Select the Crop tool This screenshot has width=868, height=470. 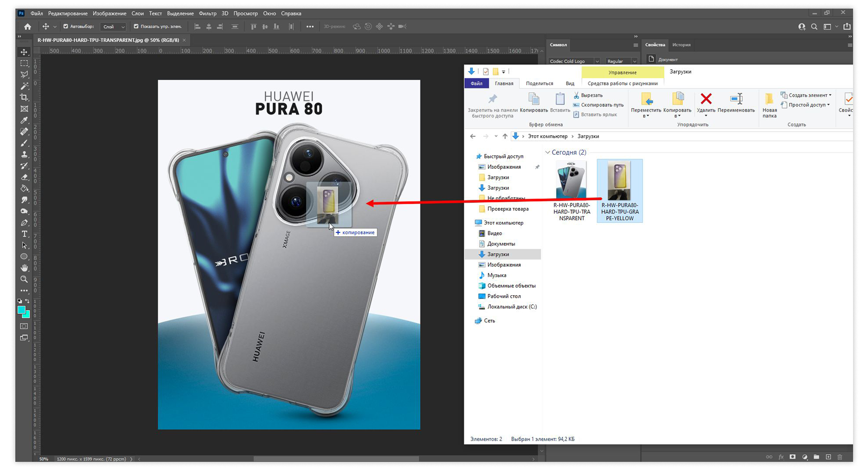pos(24,97)
